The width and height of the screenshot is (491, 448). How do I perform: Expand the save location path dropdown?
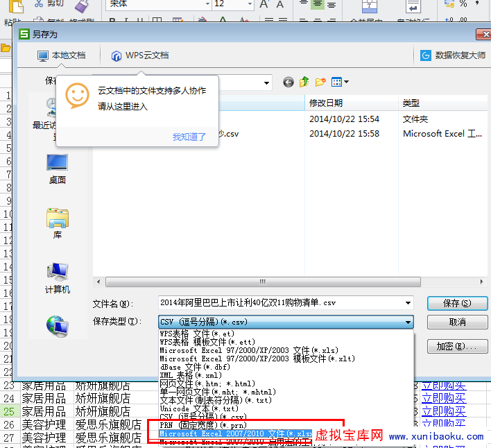[x=267, y=83]
